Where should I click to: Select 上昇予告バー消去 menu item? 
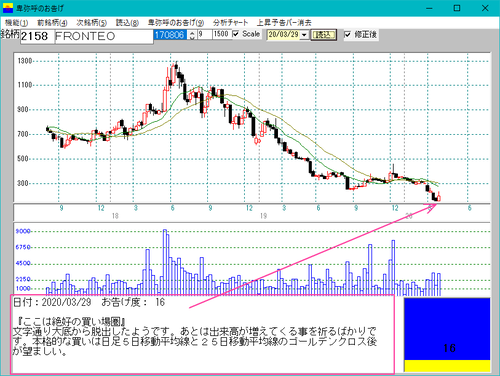click(284, 23)
